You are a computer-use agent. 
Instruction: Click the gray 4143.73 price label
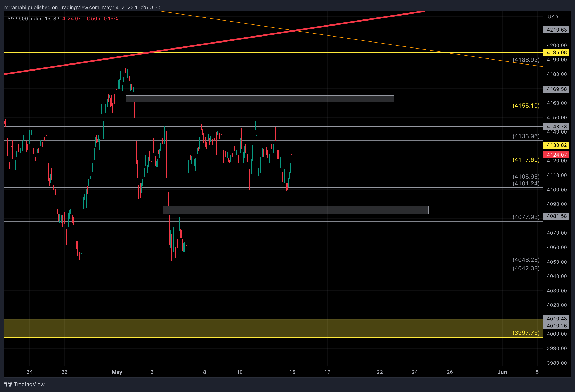556,126
